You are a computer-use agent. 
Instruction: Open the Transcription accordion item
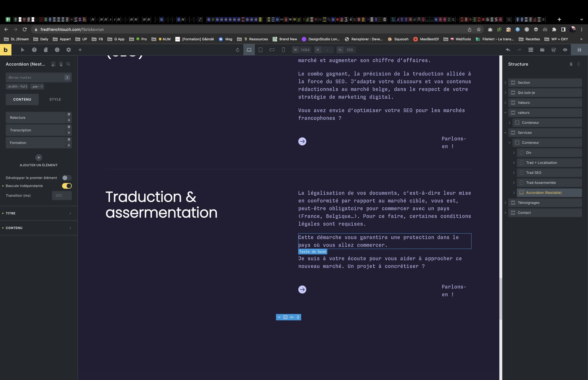[x=36, y=130]
